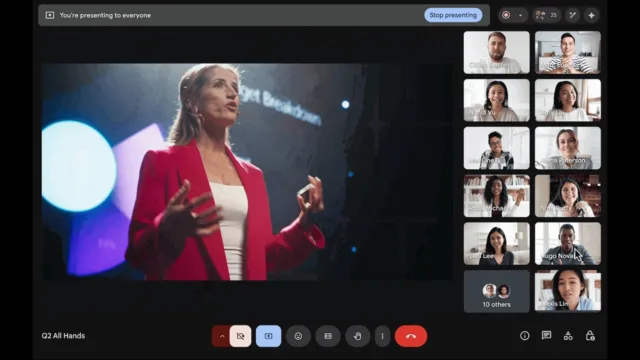Select Hugo Novak's video tile
This screenshot has height=360, width=640.
click(568, 244)
